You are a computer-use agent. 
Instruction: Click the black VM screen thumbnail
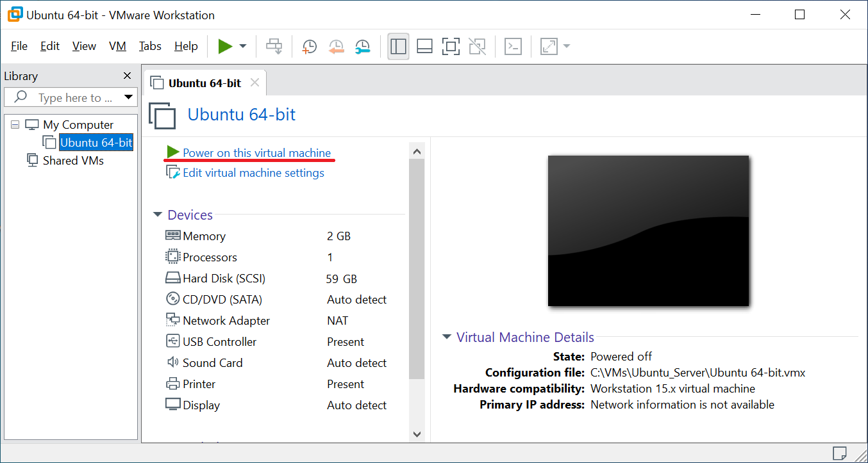click(x=648, y=231)
